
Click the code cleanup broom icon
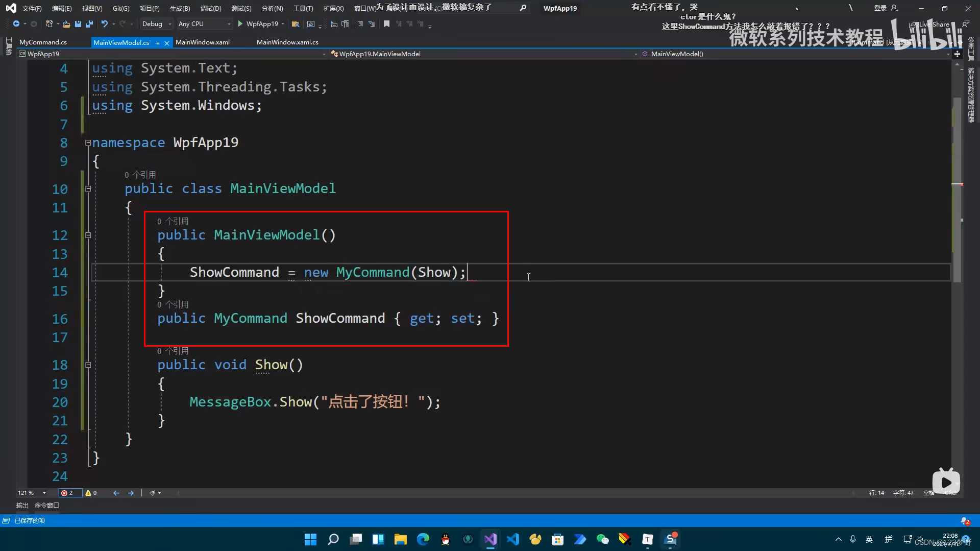coord(152,493)
